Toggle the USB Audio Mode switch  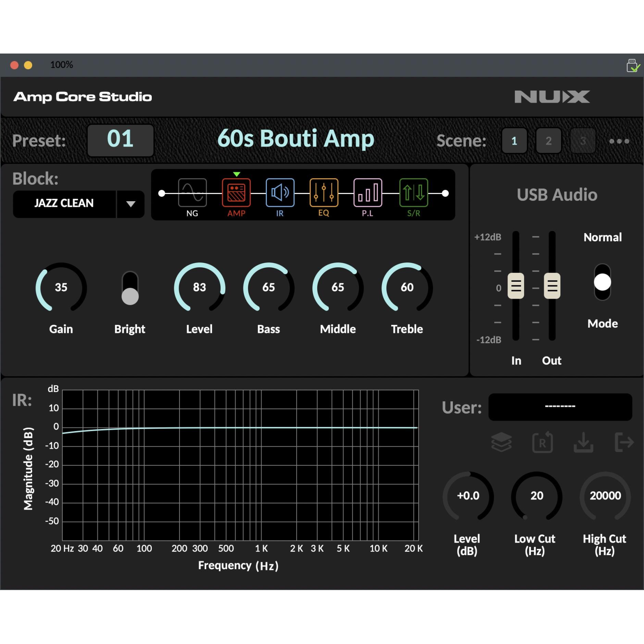click(602, 282)
